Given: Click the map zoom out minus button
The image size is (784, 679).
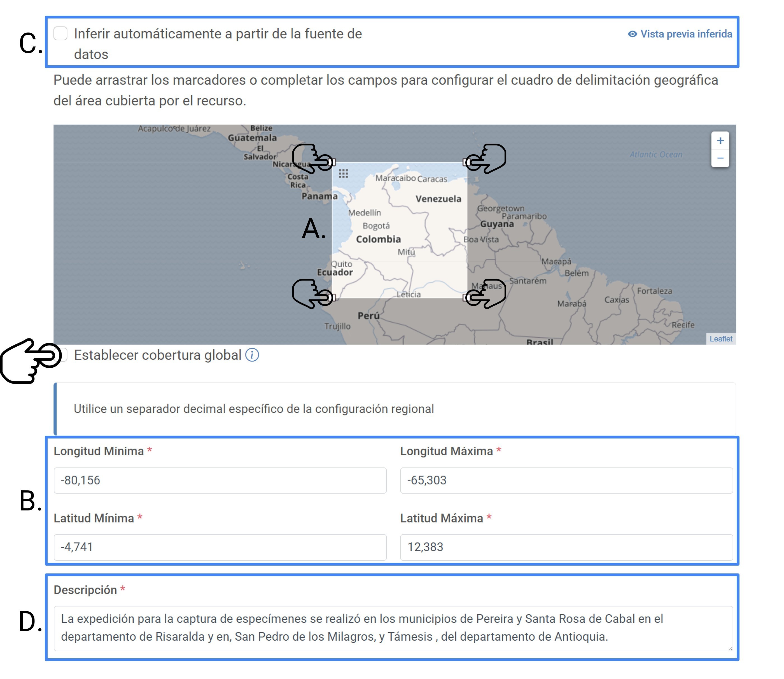Looking at the screenshot, I should click(x=720, y=158).
